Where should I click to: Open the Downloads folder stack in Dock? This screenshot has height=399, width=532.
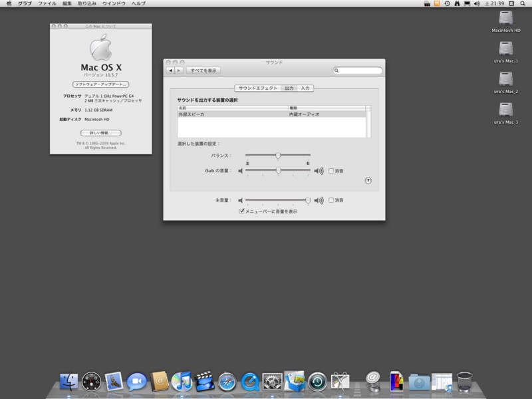click(419, 382)
